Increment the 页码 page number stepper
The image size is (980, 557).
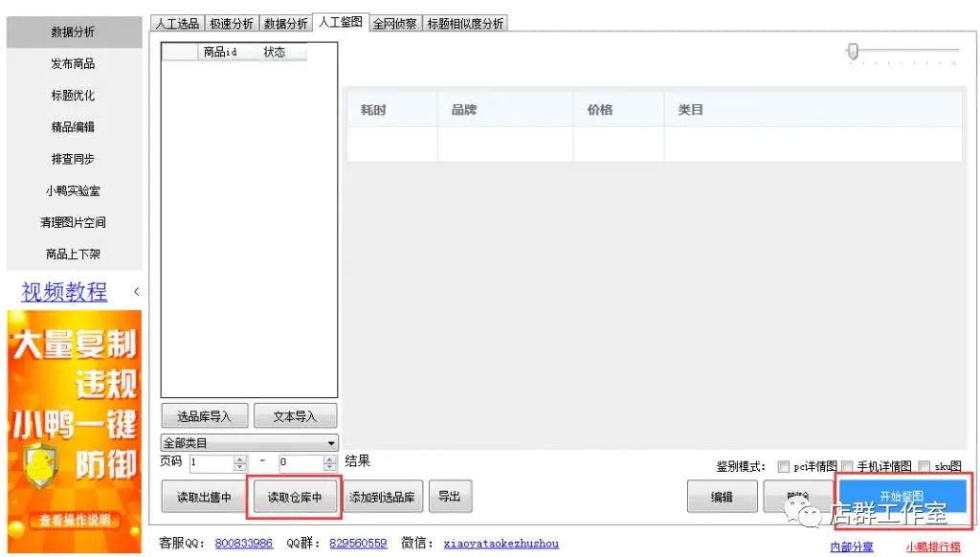[x=239, y=458]
